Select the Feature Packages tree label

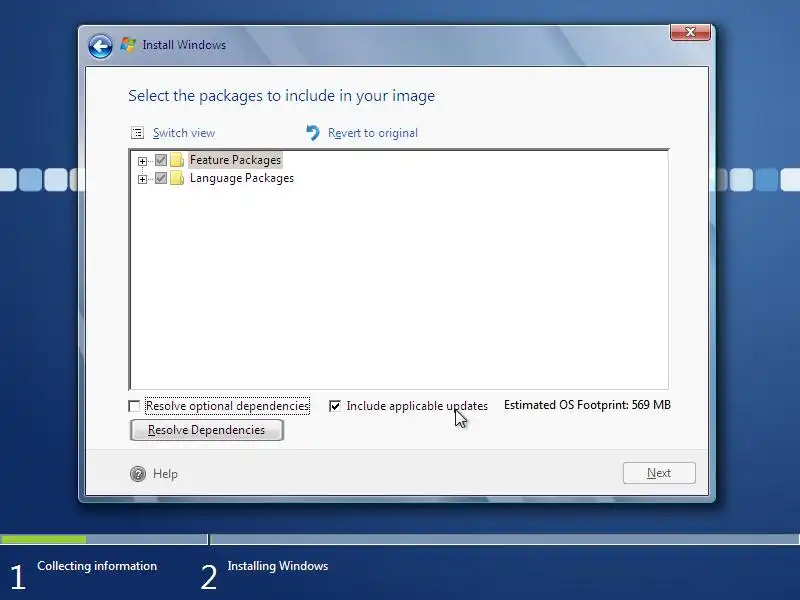point(235,160)
